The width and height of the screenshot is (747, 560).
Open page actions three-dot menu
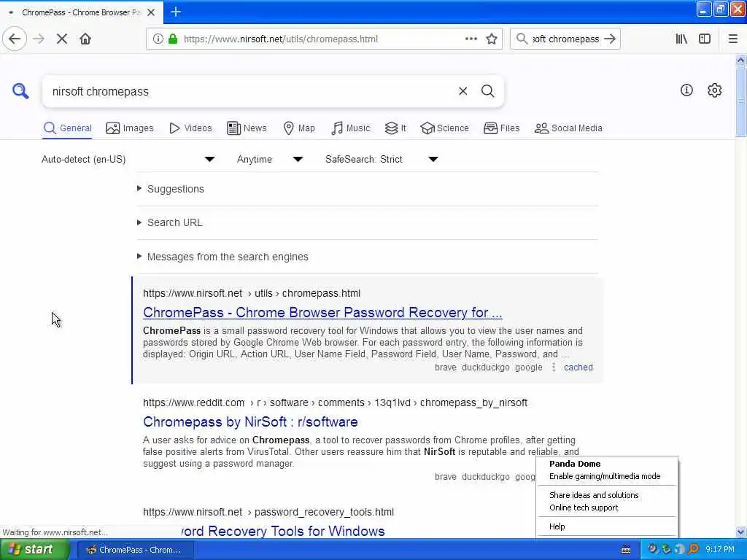click(x=471, y=39)
